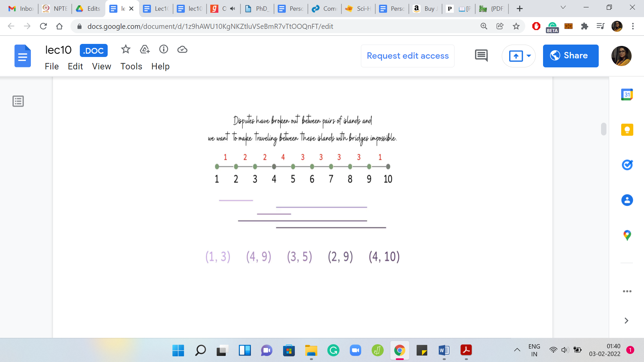Click the Chrome profile avatar
This screenshot has width=644, height=362.
tap(617, 26)
